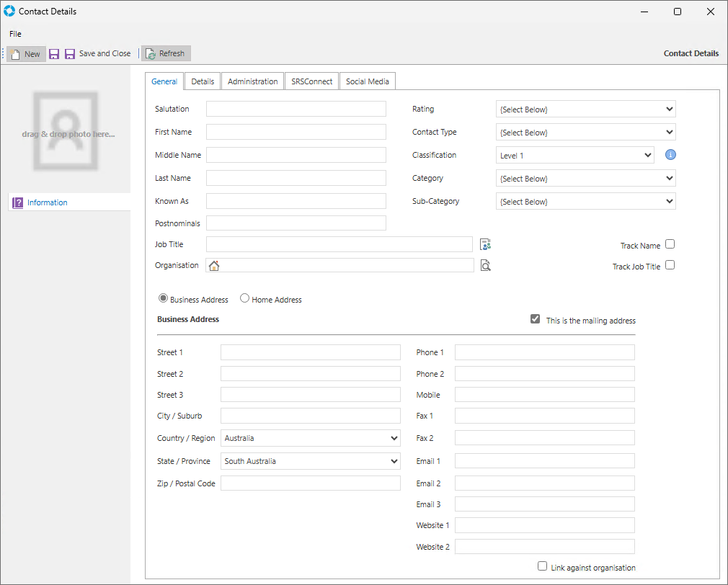This screenshot has height=585, width=728.
Task: Click the Information sidebar icon
Action: (x=18, y=202)
